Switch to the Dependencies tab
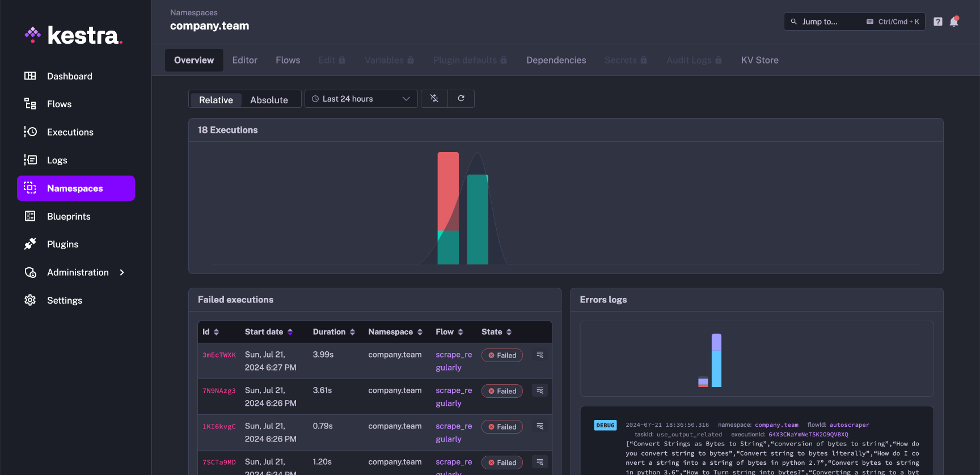Image resolution: width=980 pixels, height=475 pixels. click(x=556, y=60)
